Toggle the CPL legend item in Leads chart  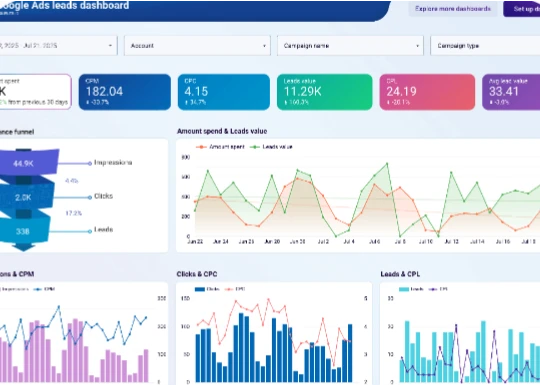[438, 289]
